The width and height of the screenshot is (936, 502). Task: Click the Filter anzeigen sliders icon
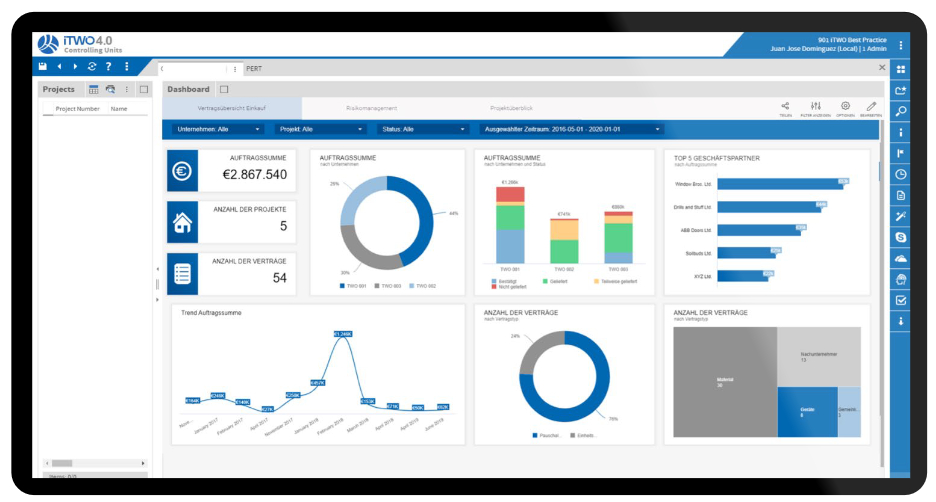(815, 106)
